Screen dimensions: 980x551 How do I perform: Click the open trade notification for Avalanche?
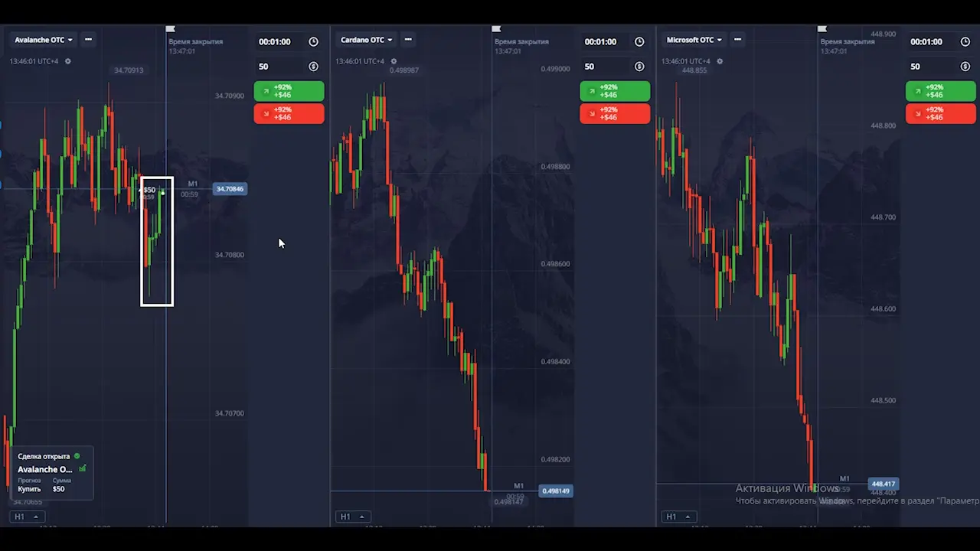(51, 472)
